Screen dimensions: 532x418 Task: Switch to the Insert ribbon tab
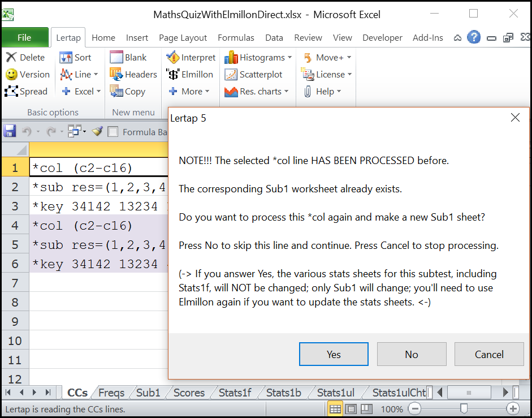[137, 38]
